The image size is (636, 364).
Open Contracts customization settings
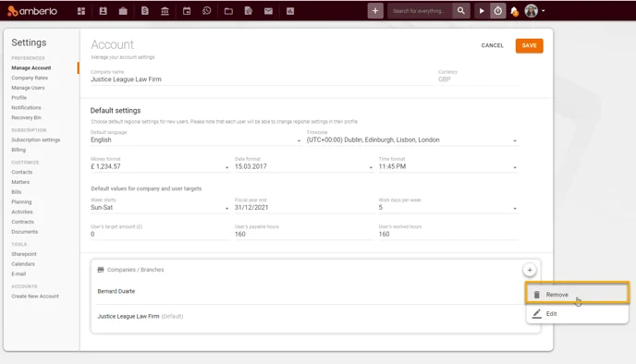tap(23, 222)
